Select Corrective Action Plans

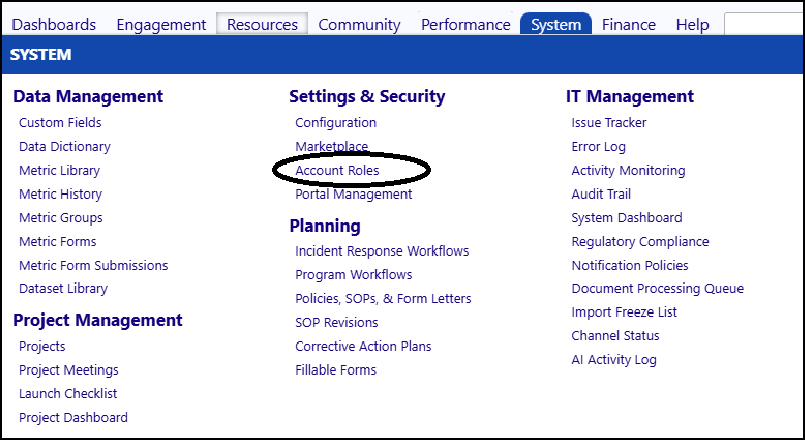click(x=363, y=347)
